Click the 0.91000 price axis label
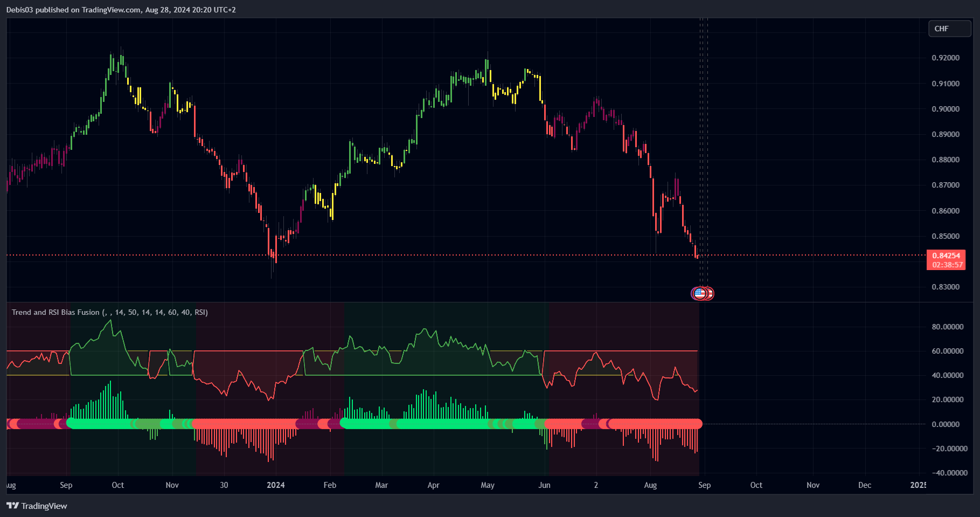980x517 pixels. (946, 84)
